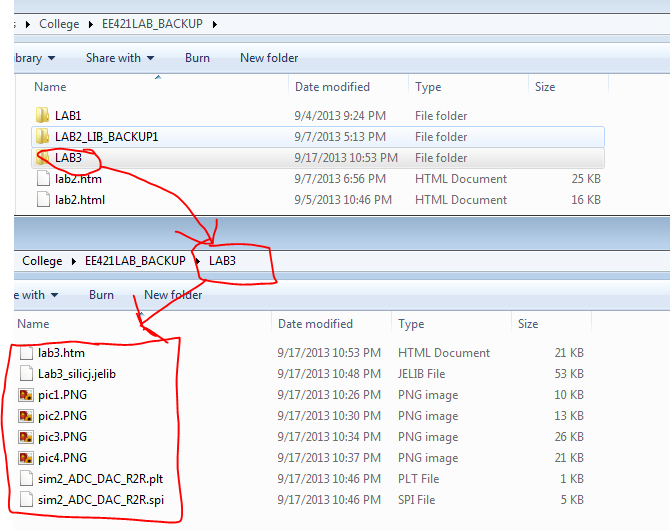Expand arrow after College in lower address bar
The image size is (670, 530).
[x=72, y=261]
